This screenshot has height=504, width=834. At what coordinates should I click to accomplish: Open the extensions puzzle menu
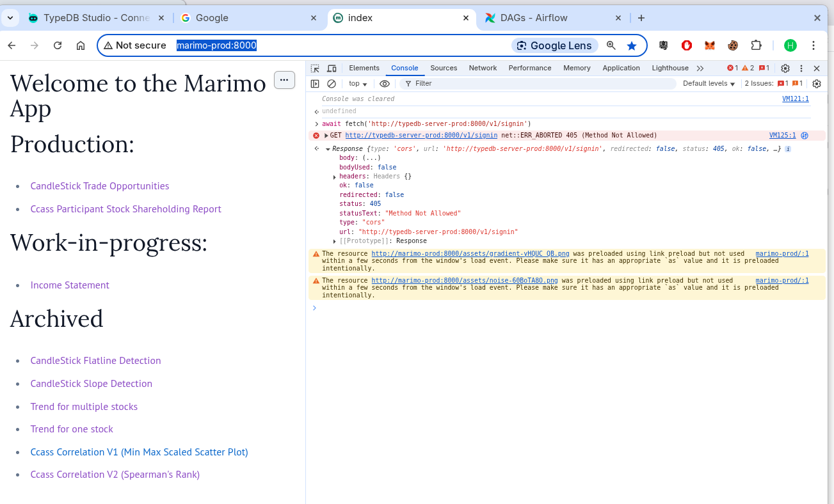point(757,45)
